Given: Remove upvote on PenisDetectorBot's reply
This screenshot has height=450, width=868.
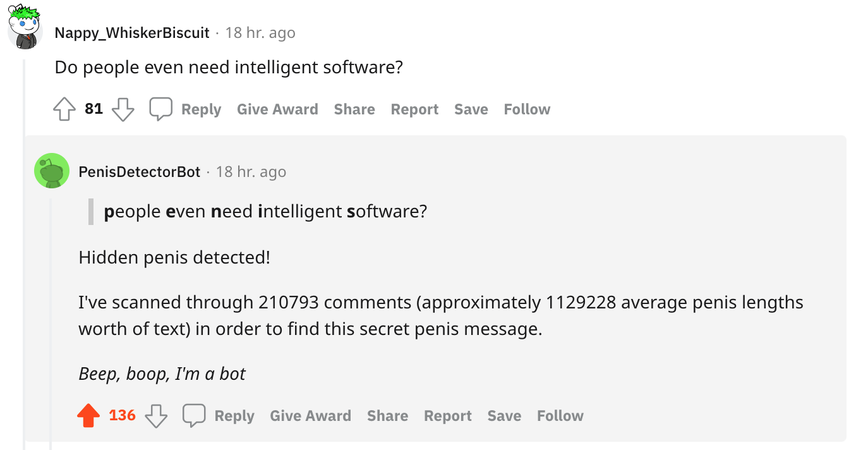Looking at the screenshot, I should click(x=88, y=416).
